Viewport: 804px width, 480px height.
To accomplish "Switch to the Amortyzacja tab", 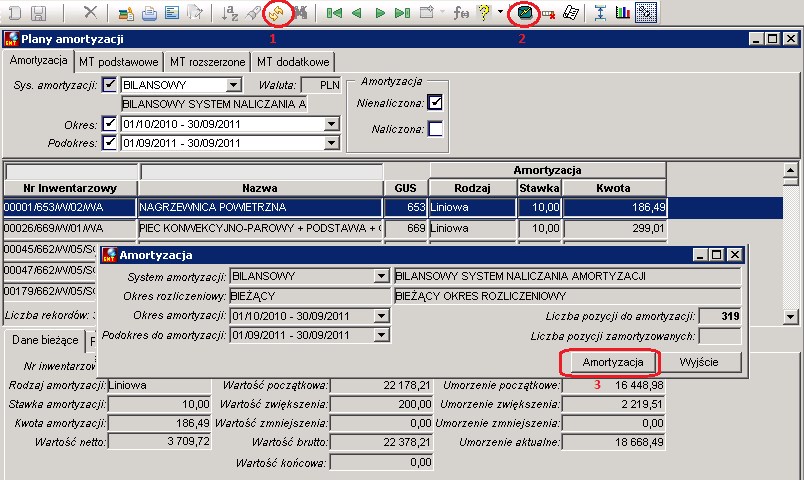I will pos(38,60).
